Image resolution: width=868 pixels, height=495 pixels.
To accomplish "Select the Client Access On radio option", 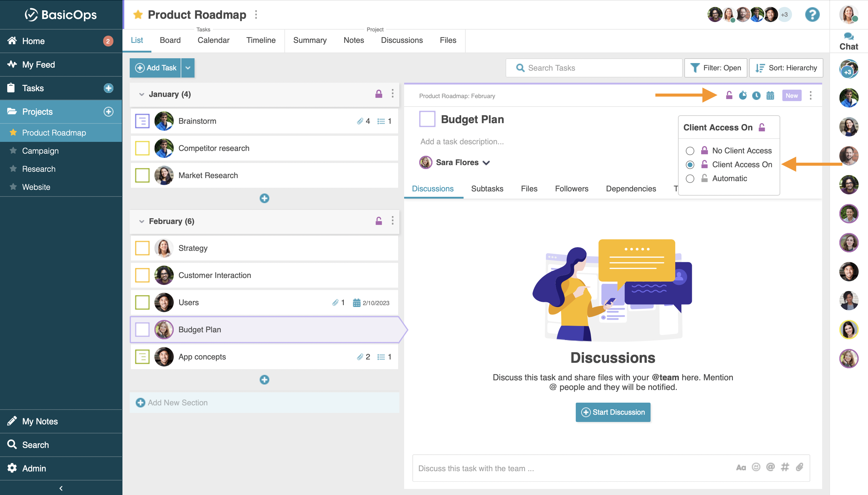I will coord(690,164).
